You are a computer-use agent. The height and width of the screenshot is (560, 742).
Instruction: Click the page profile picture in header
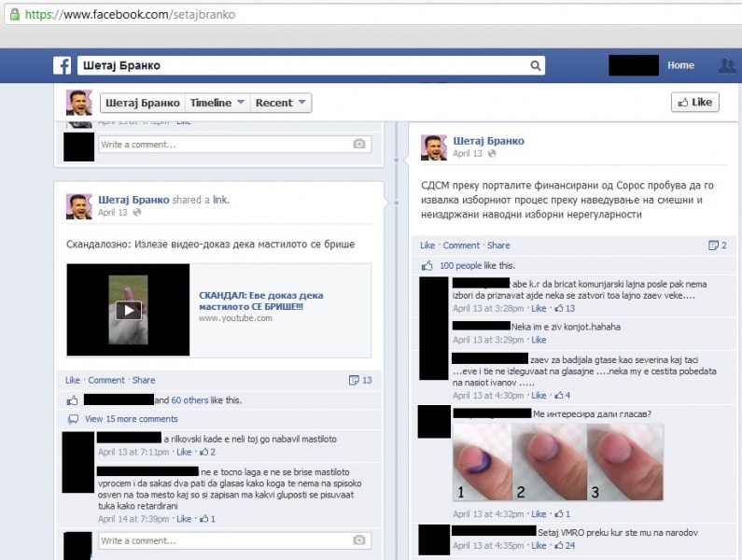(x=78, y=103)
